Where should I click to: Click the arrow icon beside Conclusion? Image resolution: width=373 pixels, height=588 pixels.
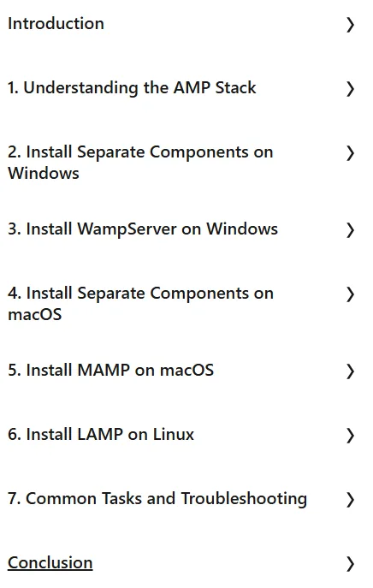point(350,564)
